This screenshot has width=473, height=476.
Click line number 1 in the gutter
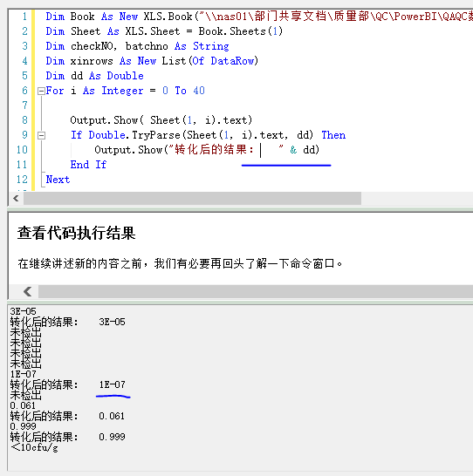point(25,17)
